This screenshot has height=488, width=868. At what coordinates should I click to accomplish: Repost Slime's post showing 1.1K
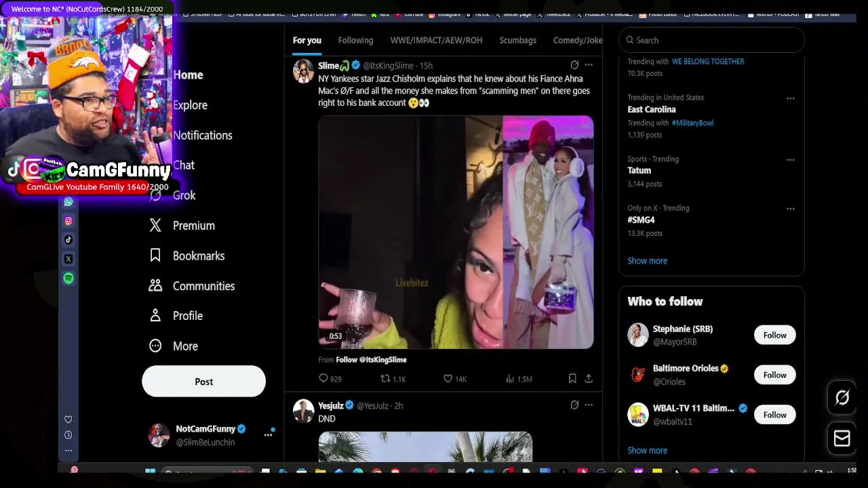[x=393, y=379]
